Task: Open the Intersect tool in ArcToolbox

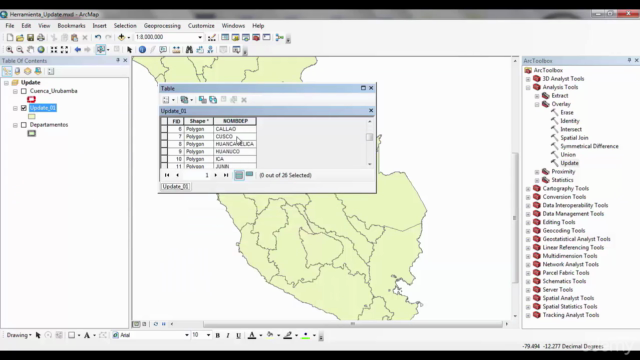Action: pos(571,129)
